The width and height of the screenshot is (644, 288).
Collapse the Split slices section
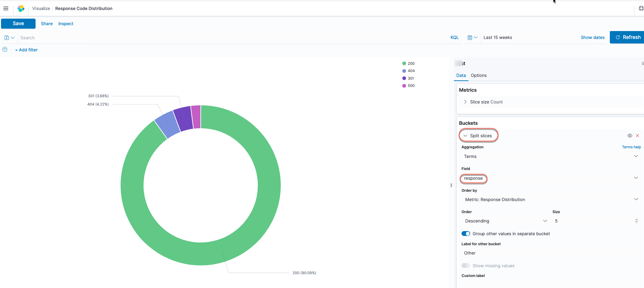465,136
